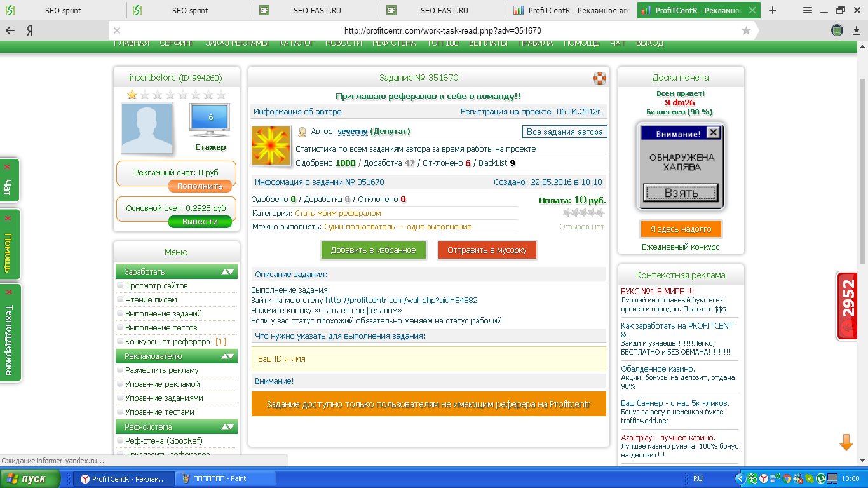Click the orange down arrow at page corner

[846, 442]
